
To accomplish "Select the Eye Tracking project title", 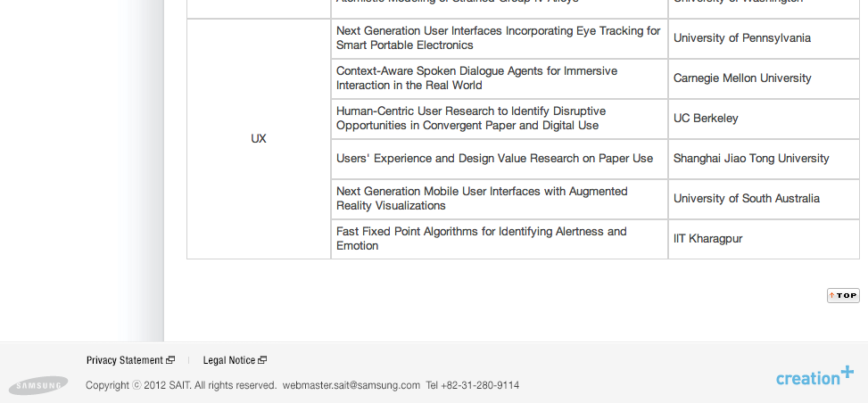I will coord(498,38).
